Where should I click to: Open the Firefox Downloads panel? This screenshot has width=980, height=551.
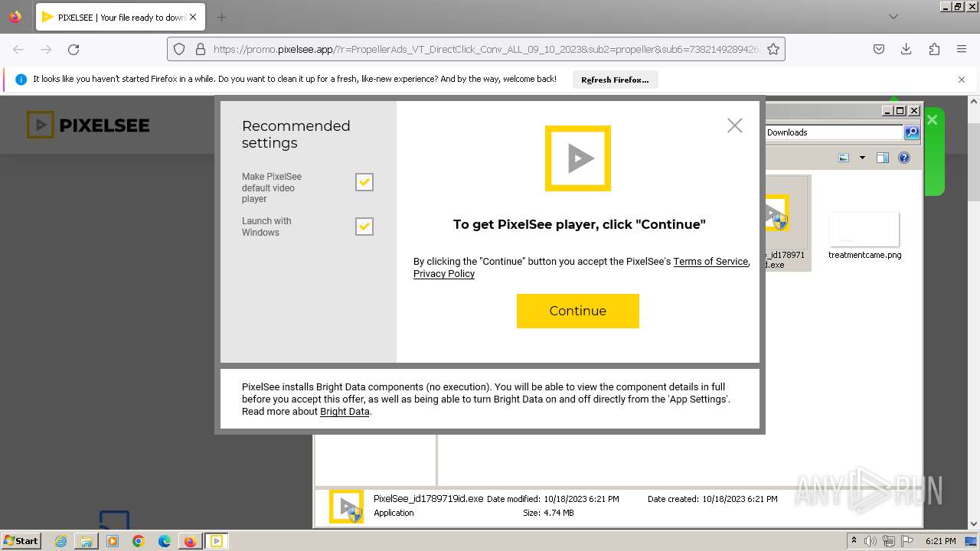tap(906, 49)
